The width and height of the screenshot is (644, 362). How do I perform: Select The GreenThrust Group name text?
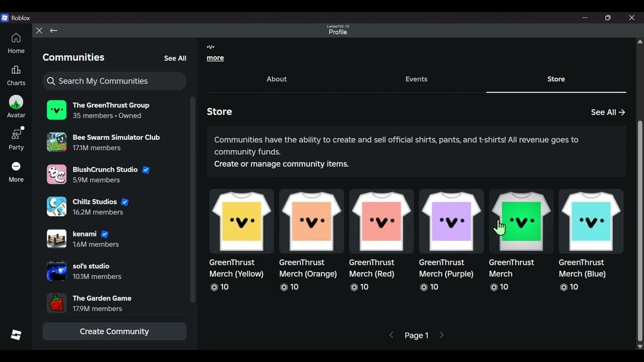pos(111,105)
